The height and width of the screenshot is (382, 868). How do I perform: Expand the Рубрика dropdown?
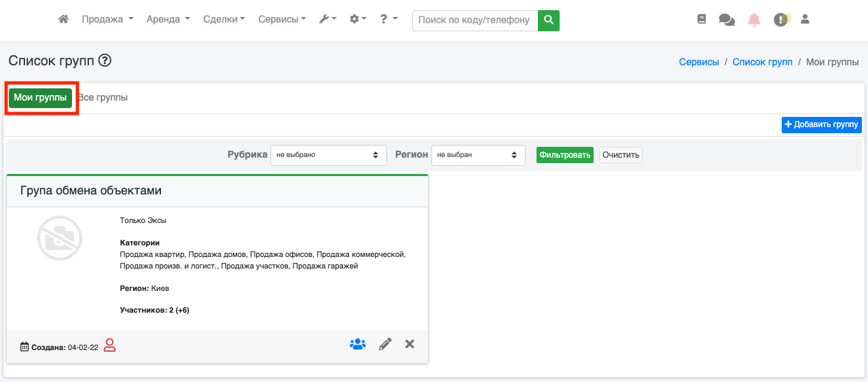tap(329, 155)
